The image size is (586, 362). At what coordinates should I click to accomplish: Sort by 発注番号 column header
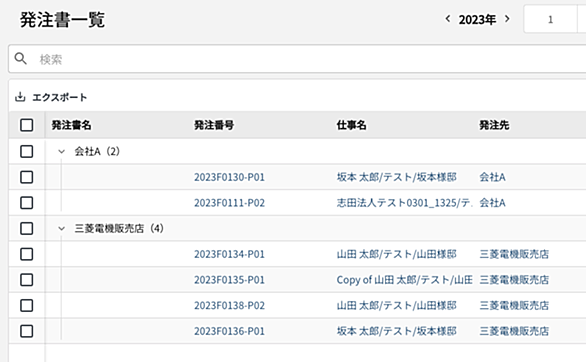[x=214, y=125]
